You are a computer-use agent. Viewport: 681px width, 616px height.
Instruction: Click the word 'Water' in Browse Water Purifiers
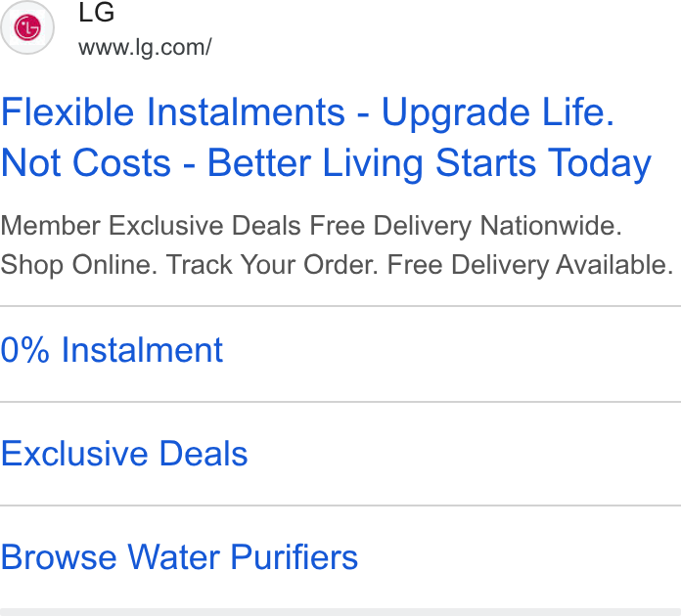pyautogui.click(x=173, y=557)
